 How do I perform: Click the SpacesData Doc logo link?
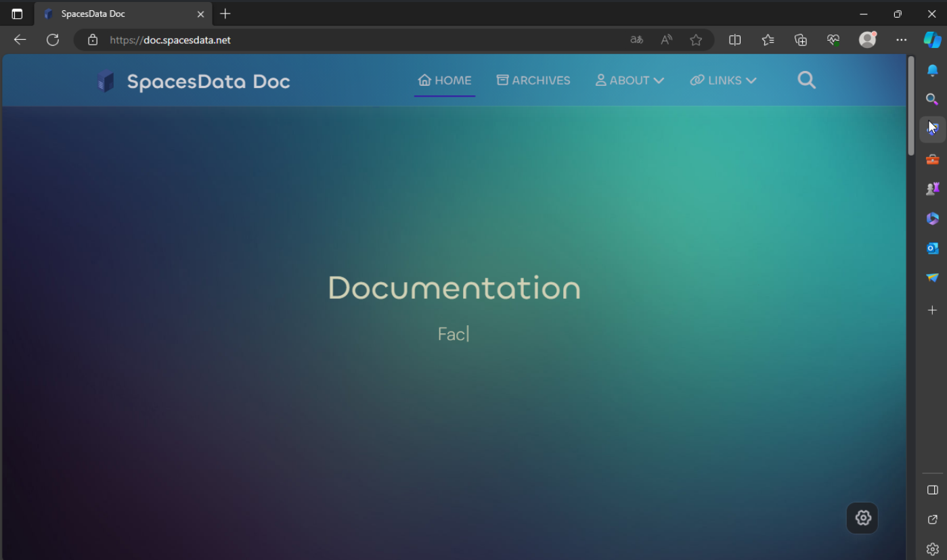tap(194, 82)
